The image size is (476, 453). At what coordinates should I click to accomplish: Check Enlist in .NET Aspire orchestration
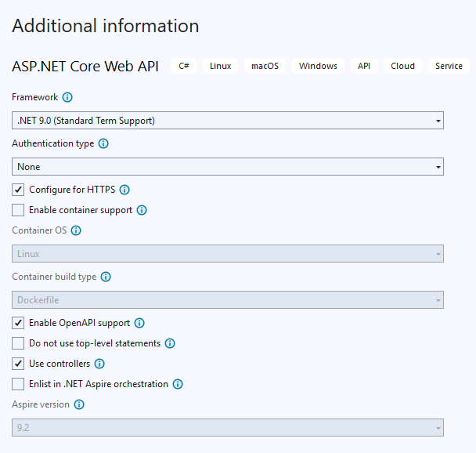coord(18,384)
